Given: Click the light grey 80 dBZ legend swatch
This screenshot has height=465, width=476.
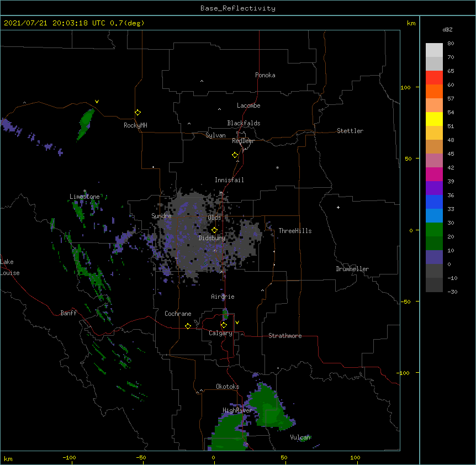Looking at the screenshot, I should pyautogui.click(x=434, y=50).
